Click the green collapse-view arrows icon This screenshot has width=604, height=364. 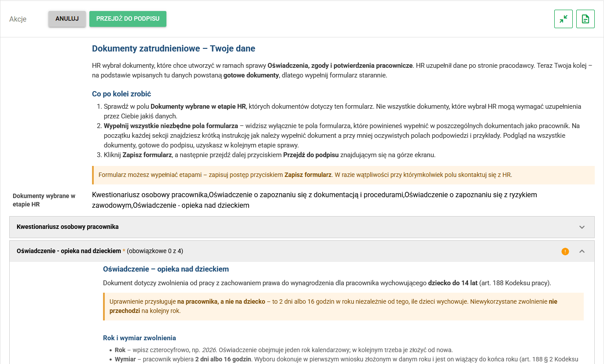563,19
